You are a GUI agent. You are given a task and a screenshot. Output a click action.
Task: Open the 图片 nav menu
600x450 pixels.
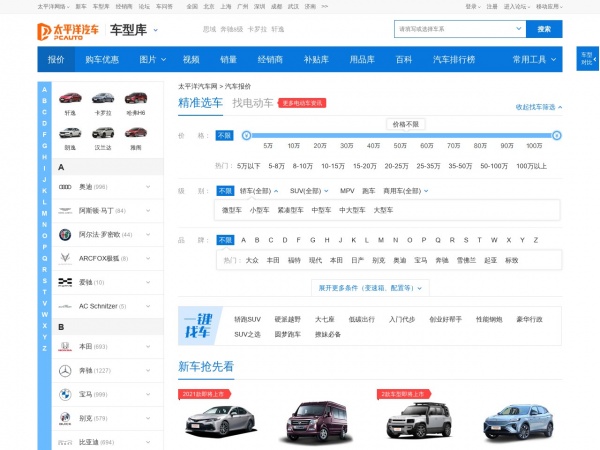pos(152,59)
